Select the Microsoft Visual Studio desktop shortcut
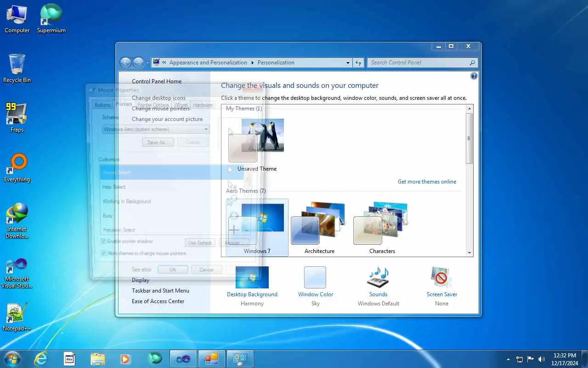 [x=17, y=273]
